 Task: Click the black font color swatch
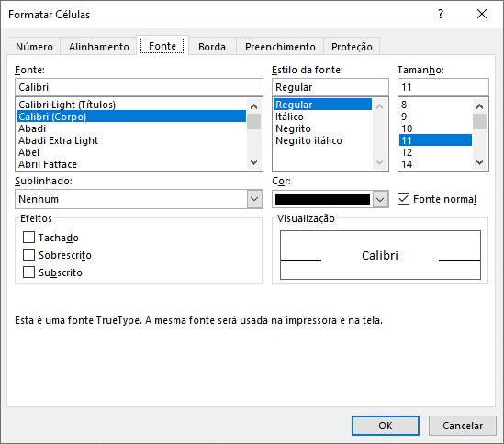click(322, 199)
